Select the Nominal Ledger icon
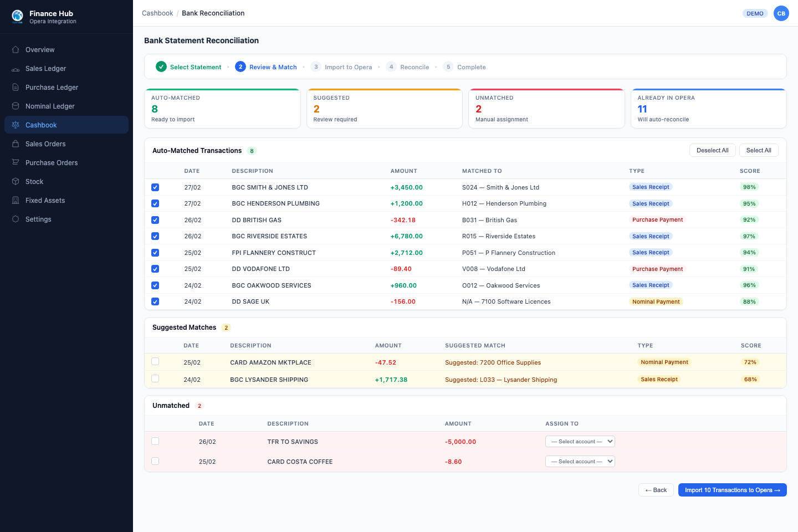This screenshot has width=798, height=532. [x=16, y=106]
